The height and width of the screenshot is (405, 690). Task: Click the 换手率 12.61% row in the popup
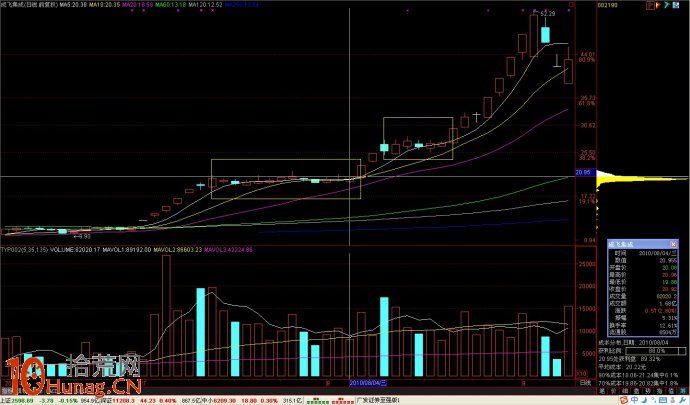(642, 325)
